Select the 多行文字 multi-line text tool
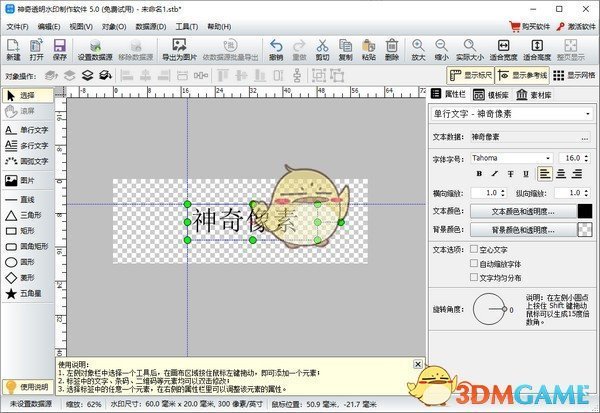The width and height of the screenshot is (600, 413). pyautogui.click(x=28, y=146)
